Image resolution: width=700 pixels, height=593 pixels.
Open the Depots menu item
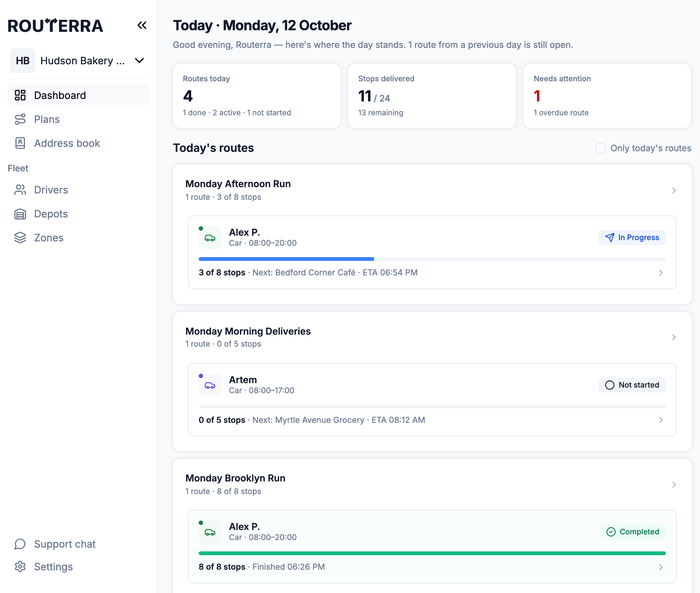click(x=79, y=214)
